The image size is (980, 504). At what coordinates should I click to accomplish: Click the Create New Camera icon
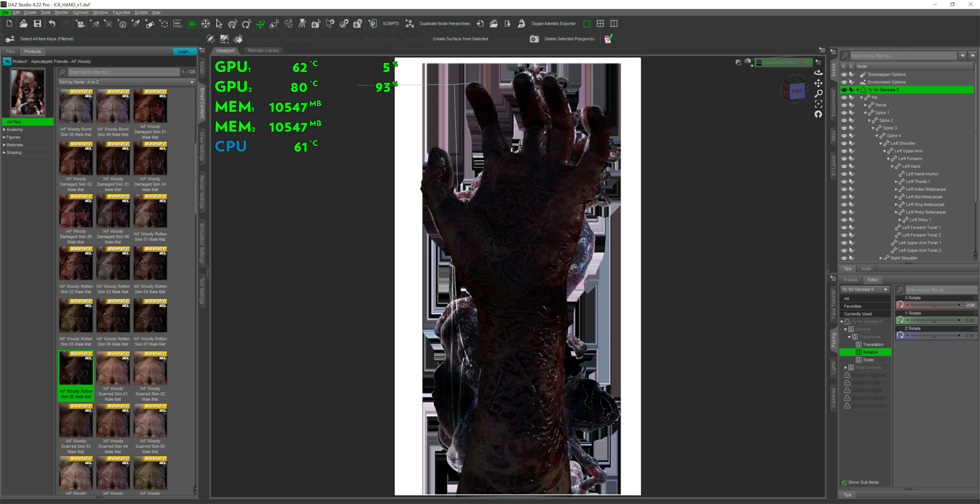[x=80, y=23]
